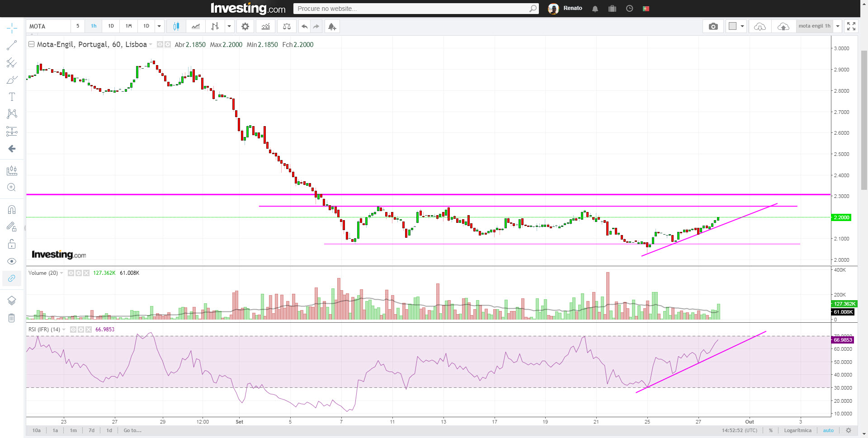
Task: Click the 'Go to...' date button
Action: pos(132,430)
